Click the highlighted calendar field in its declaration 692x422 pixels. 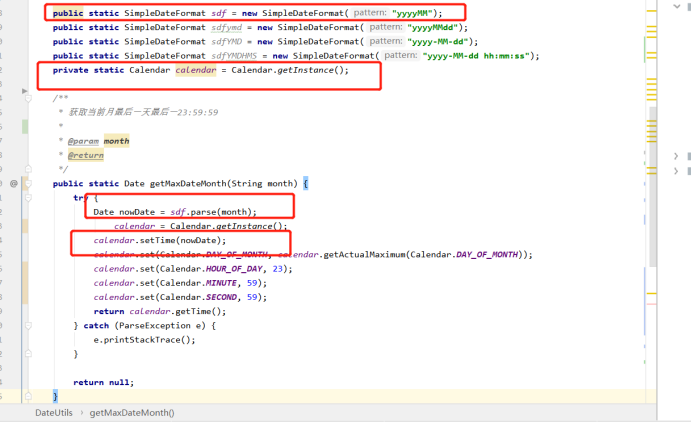point(196,70)
